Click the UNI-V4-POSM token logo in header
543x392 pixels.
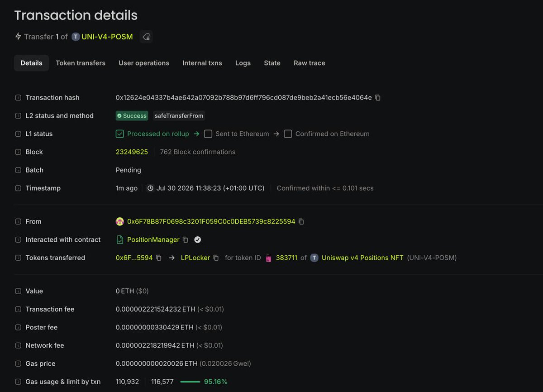click(x=76, y=37)
